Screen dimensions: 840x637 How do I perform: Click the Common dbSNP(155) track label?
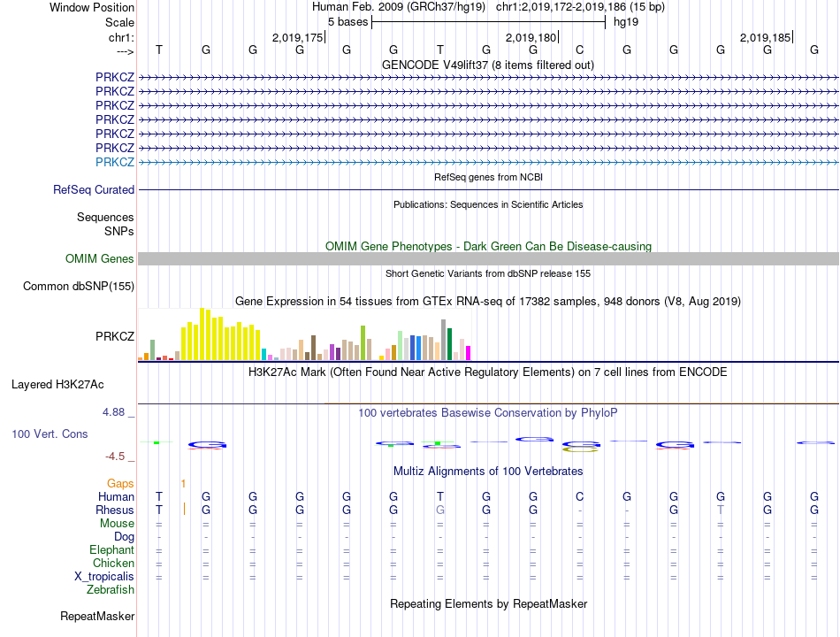coord(79,287)
